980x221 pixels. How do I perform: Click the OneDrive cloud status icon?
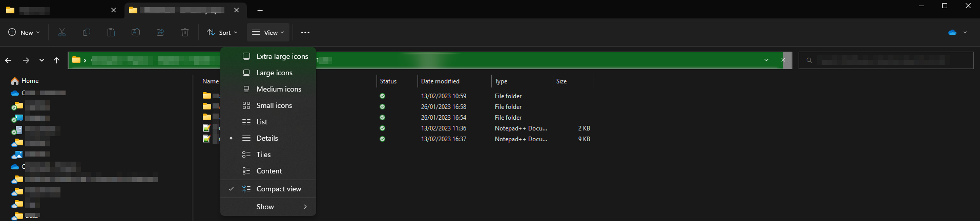click(952, 32)
